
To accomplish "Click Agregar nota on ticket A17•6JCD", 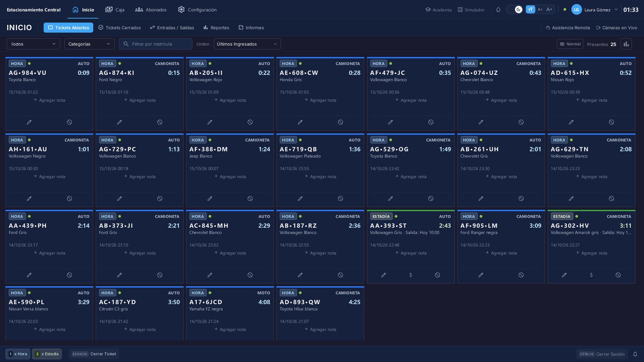I will [x=230, y=329].
